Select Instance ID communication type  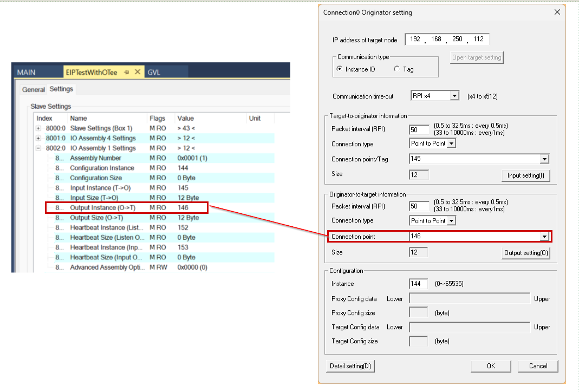[x=340, y=69]
